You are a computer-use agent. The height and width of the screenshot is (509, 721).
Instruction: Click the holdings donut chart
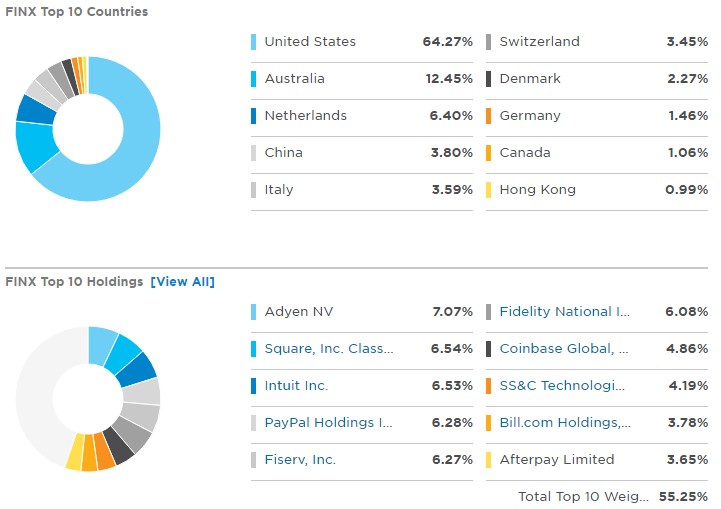88,399
